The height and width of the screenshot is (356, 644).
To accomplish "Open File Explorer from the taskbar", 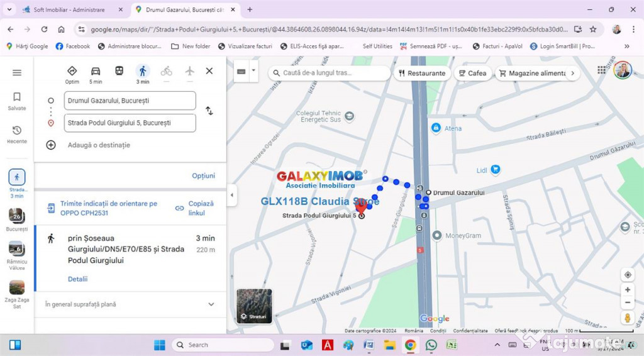I will coord(390,345).
